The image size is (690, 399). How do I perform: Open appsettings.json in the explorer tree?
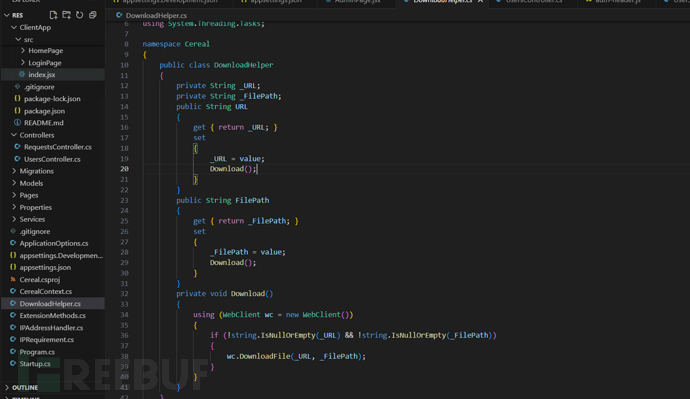click(x=45, y=267)
